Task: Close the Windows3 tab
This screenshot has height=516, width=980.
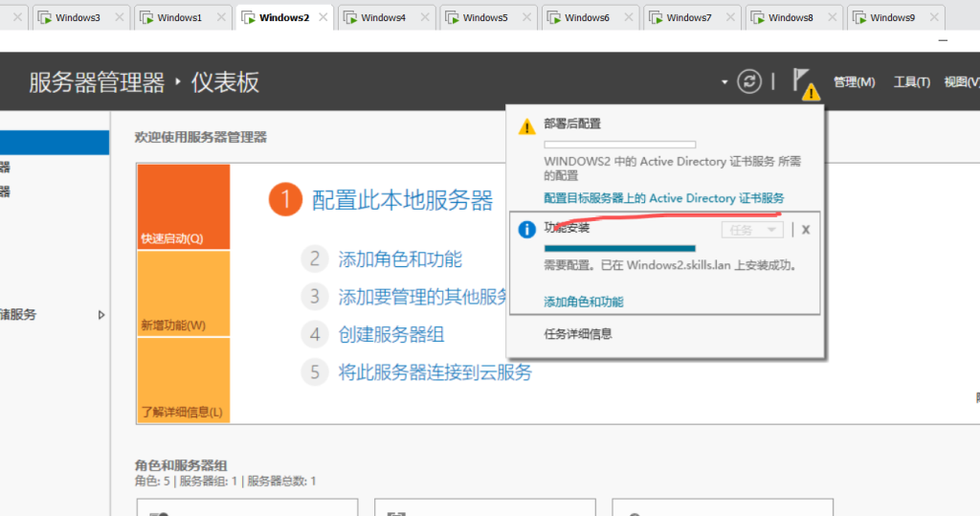Action: pyautogui.click(x=119, y=17)
